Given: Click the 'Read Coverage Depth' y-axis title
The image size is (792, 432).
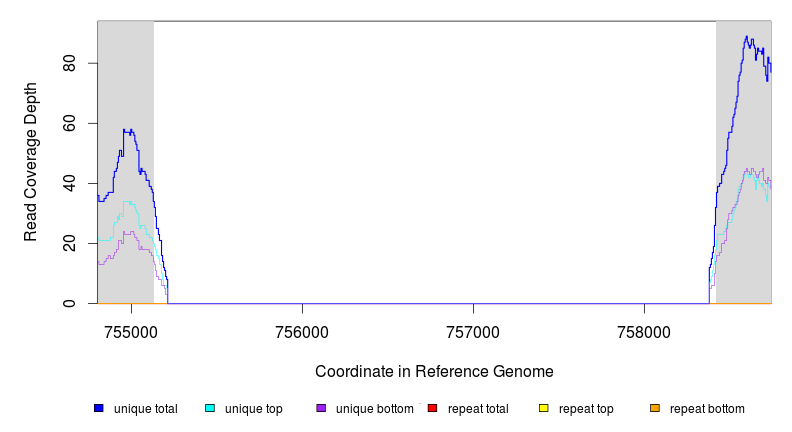Looking at the screenshot, I should point(31,161).
